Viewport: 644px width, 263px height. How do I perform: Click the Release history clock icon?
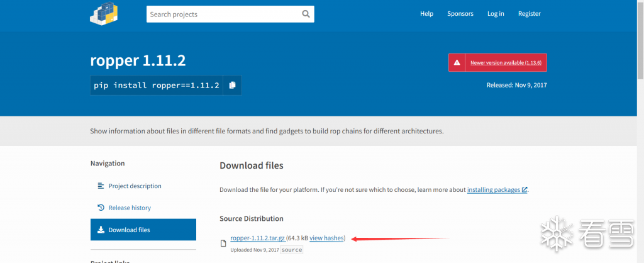(x=101, y=208)
